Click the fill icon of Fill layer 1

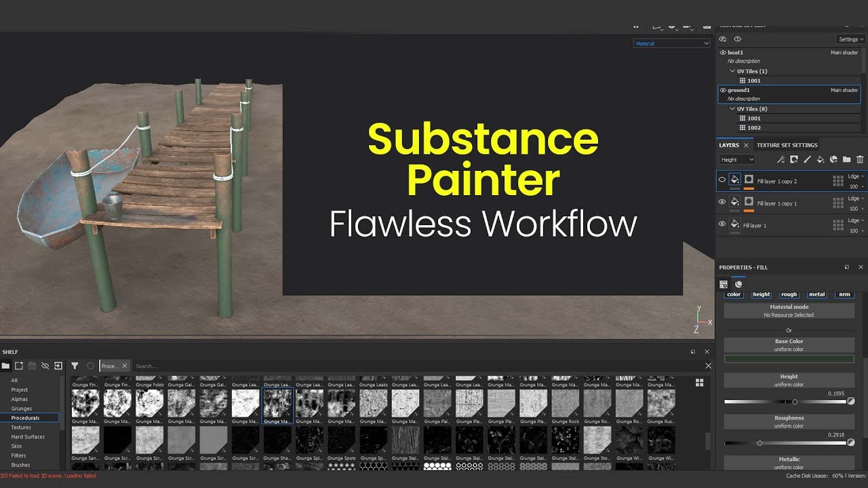[734, 224]
